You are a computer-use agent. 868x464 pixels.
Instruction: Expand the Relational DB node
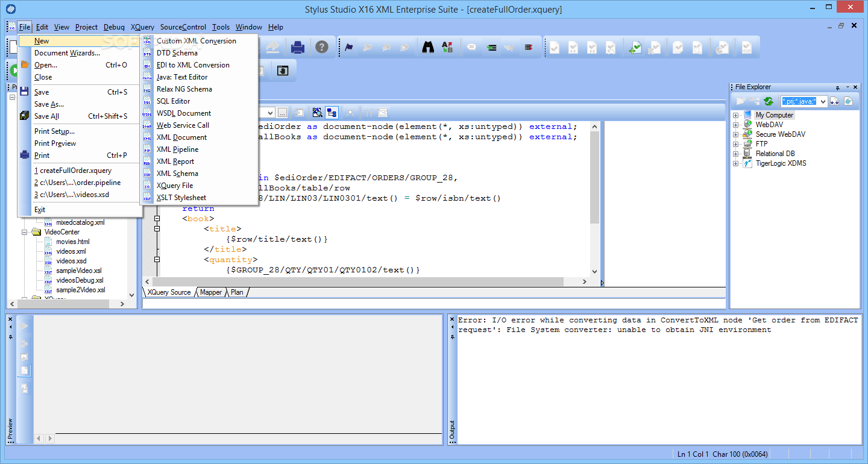pyautogui.click(x=736, y=154)
